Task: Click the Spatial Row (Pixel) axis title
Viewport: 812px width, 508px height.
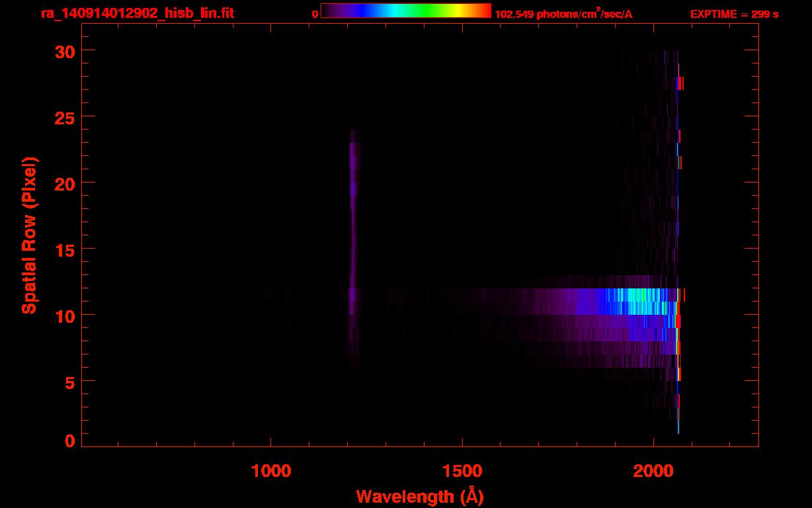Action: click(x=29, y=235)
